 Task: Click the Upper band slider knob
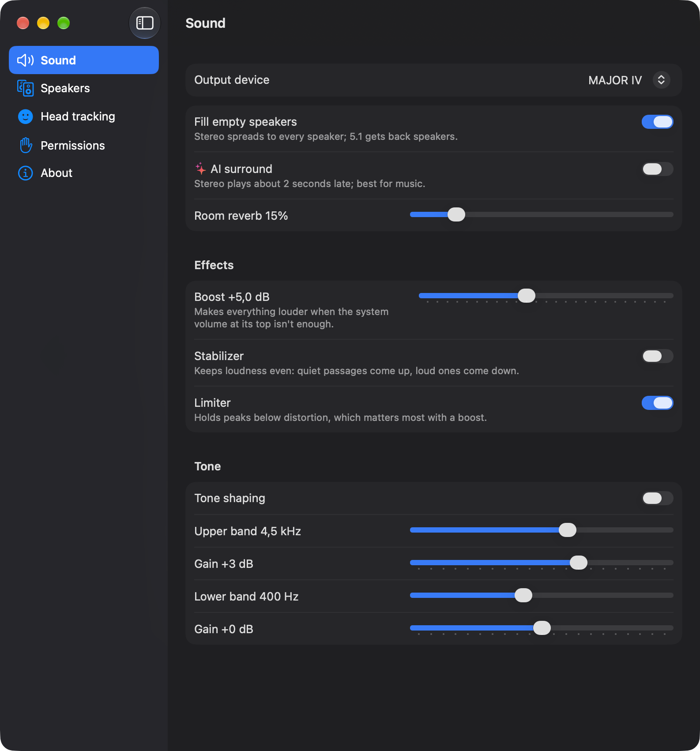point(568,530)
